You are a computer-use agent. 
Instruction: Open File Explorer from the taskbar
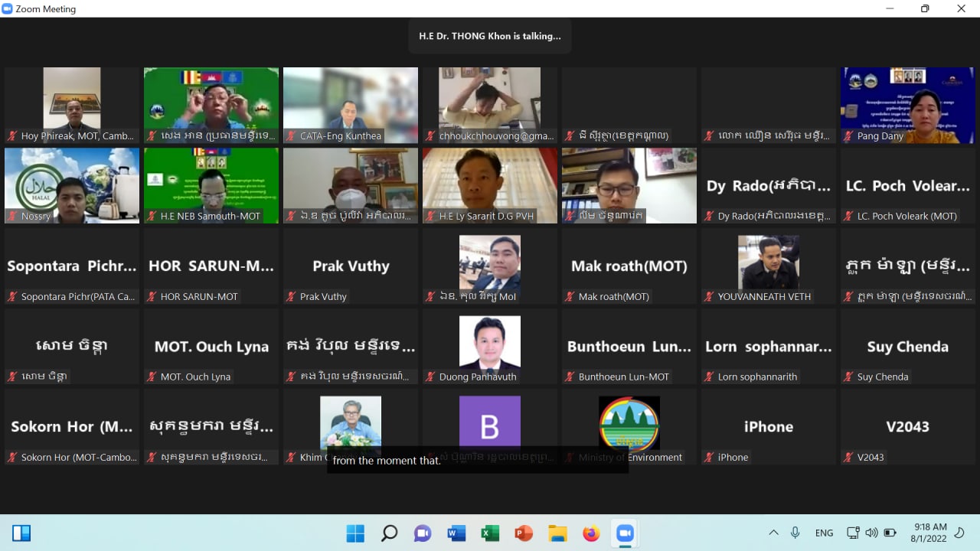pyautogui.click(x=557, y=533)
